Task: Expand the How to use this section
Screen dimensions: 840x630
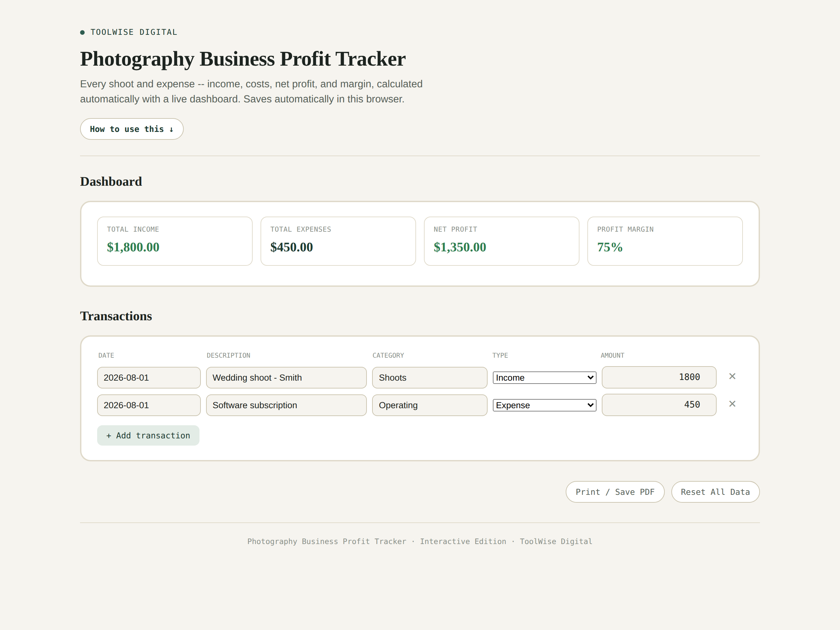Action: 132,129
